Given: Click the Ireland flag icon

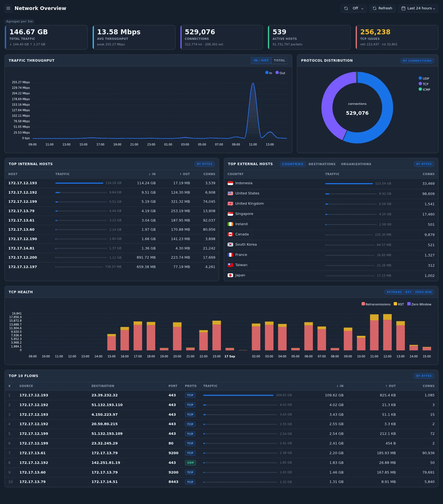Looking at the screenshot, I should [x=230, y=224].
